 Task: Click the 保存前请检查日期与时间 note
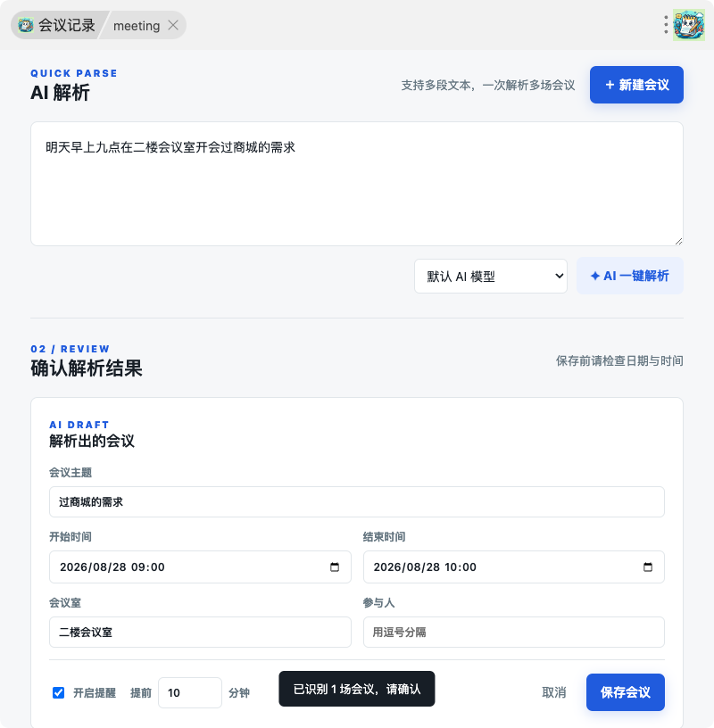coord(619,360)
